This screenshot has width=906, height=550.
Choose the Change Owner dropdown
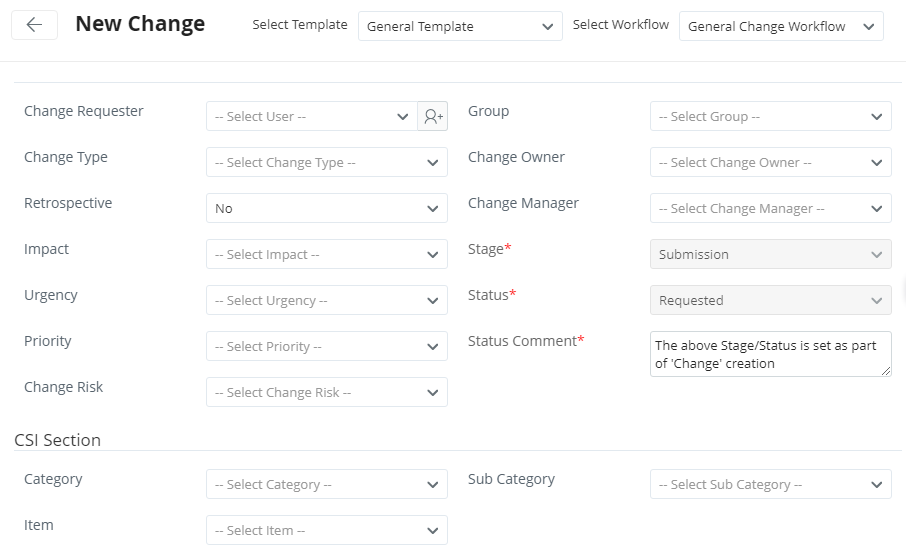tap(770, 163)
